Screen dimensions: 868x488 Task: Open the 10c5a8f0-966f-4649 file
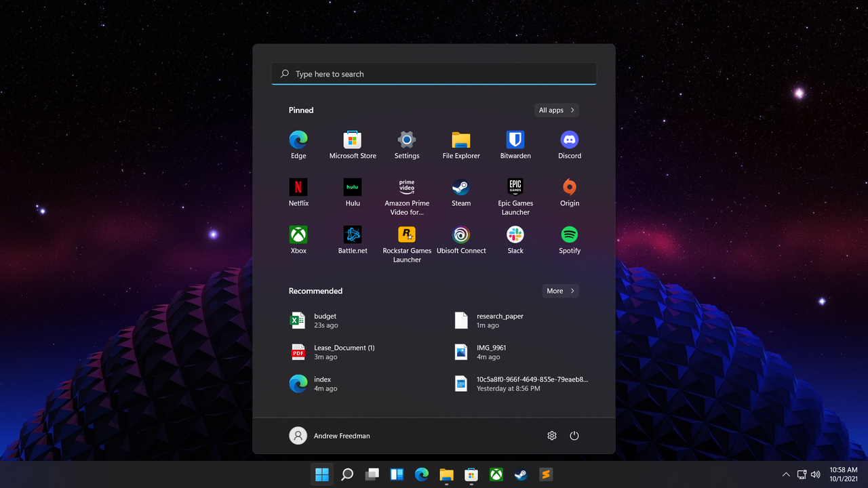(x=522, y=384)
